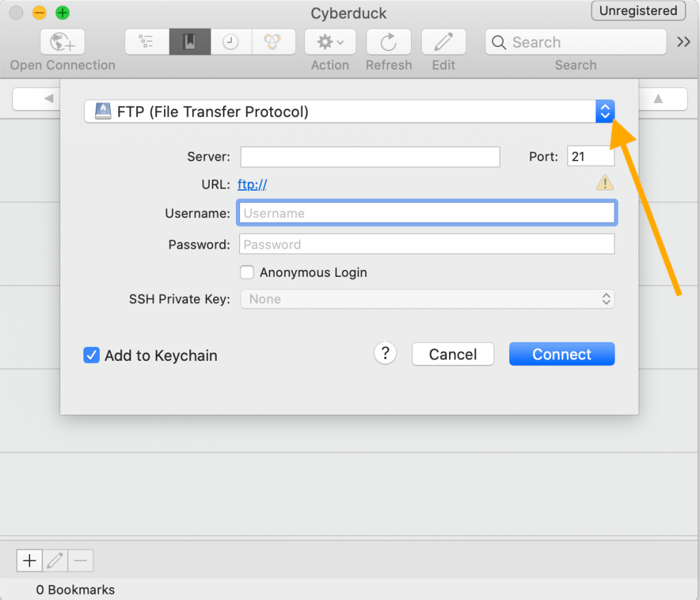Click the Refresh toolbar icon
Image resolution: width=700 pixels, height=600 pixels.
tap(388, 42)
